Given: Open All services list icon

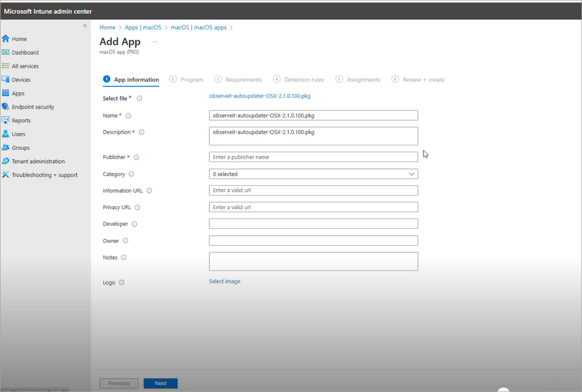Looking at the screenshot, I should pos(6,66).
